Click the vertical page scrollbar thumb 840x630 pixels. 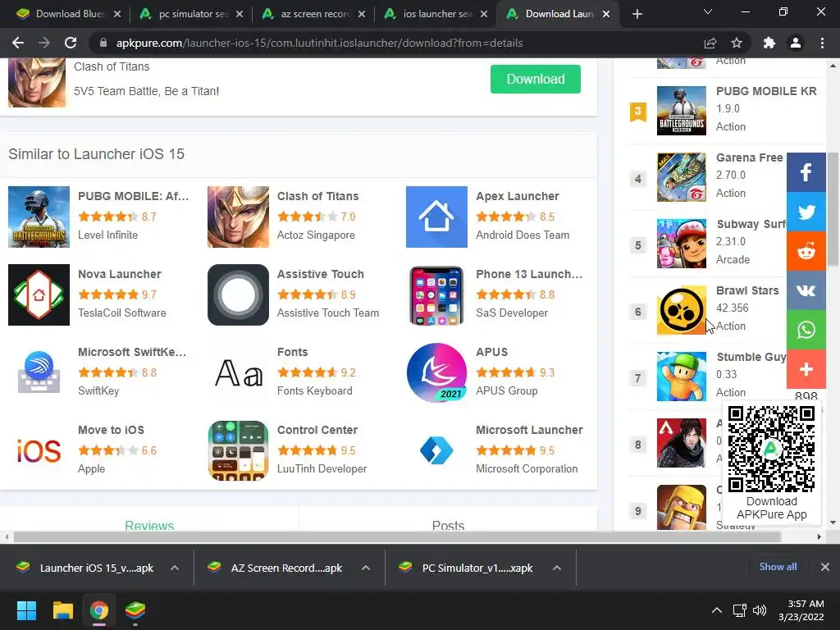point(833,208)
